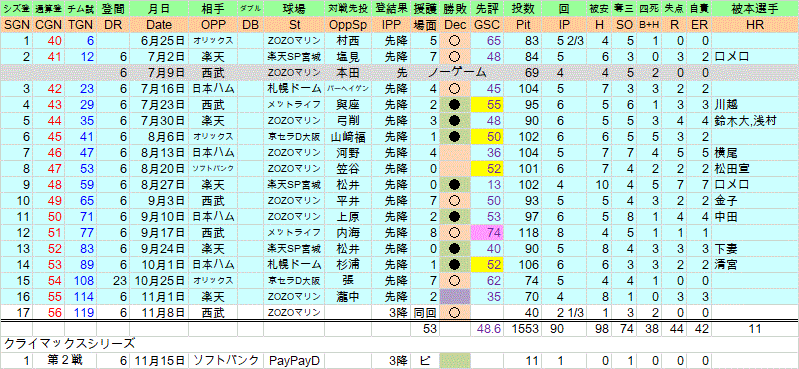Viewport: 799px width, 369px height.
Task: Click the date cell 8月13日
Action: pyautogui.click(x=158, y=152)
